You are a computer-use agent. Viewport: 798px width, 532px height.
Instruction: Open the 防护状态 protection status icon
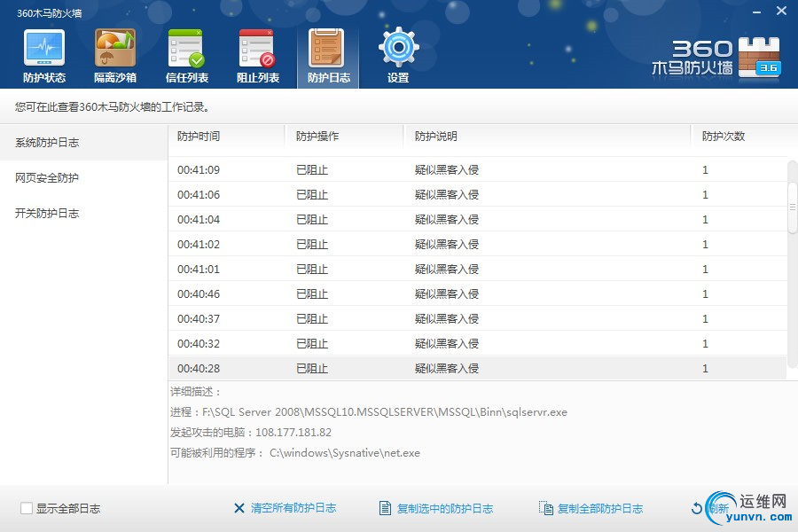point(44,49)
